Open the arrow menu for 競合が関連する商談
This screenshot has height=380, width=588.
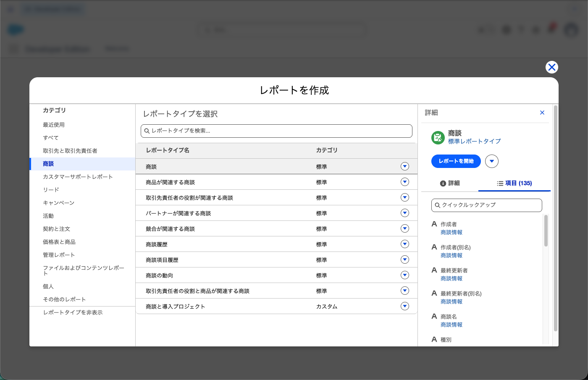(x=405, y=228)
